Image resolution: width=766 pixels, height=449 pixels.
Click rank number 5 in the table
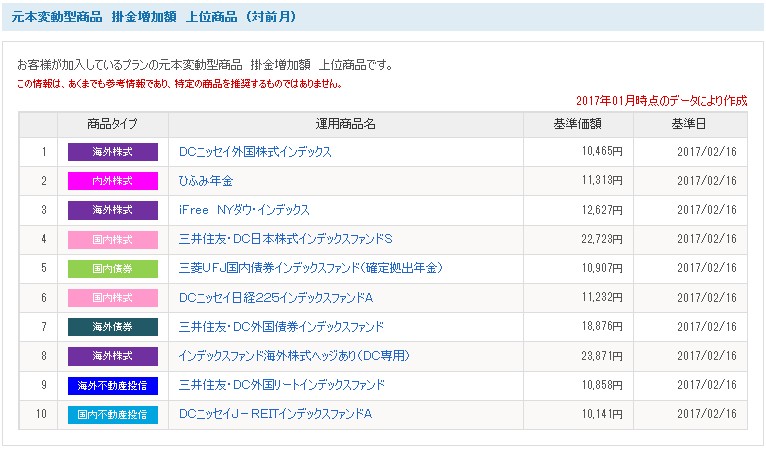(44, 268)
